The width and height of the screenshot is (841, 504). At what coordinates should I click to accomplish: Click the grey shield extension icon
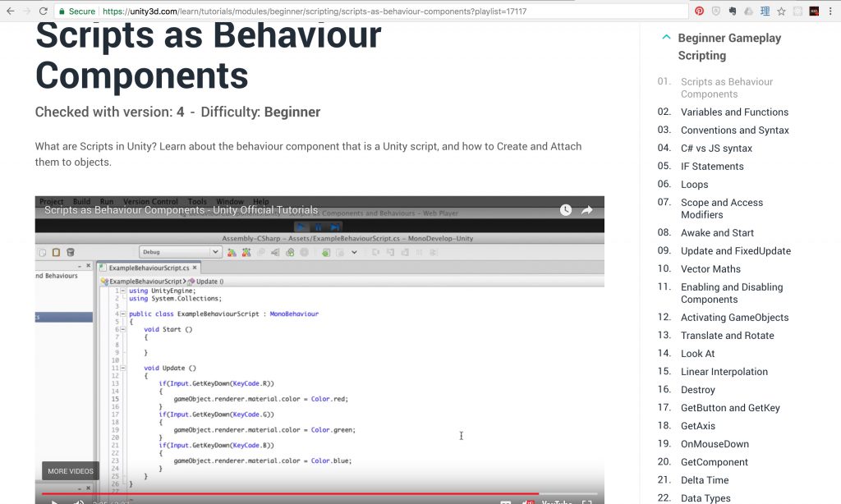click(x=716, y=11)
